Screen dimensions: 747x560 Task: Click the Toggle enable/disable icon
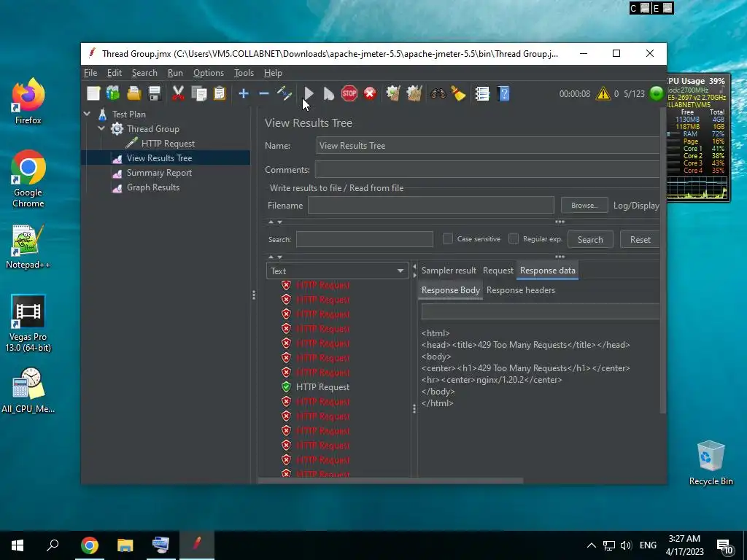(285, 93)
